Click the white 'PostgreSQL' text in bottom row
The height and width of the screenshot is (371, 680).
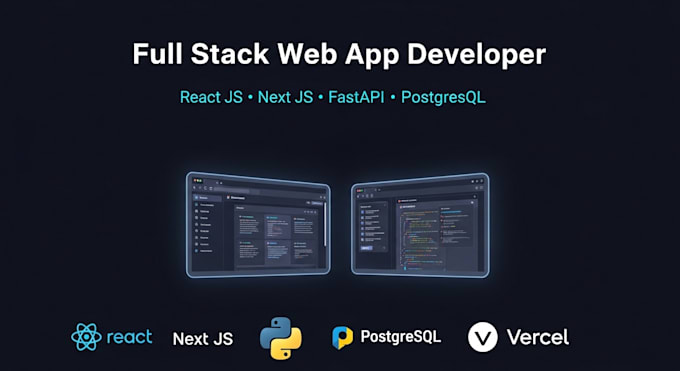point(401,337)
